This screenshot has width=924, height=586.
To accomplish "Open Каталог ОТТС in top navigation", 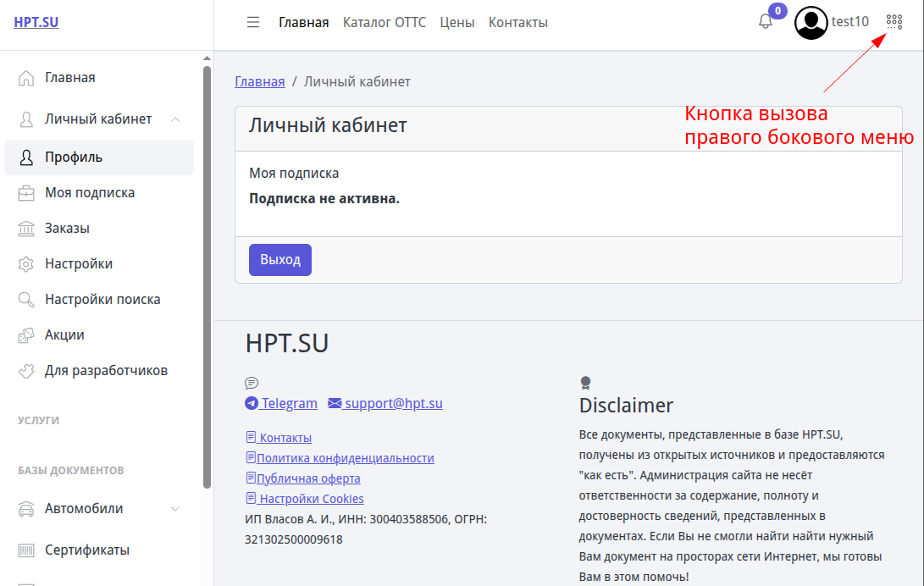I will (x=384, y=23).
